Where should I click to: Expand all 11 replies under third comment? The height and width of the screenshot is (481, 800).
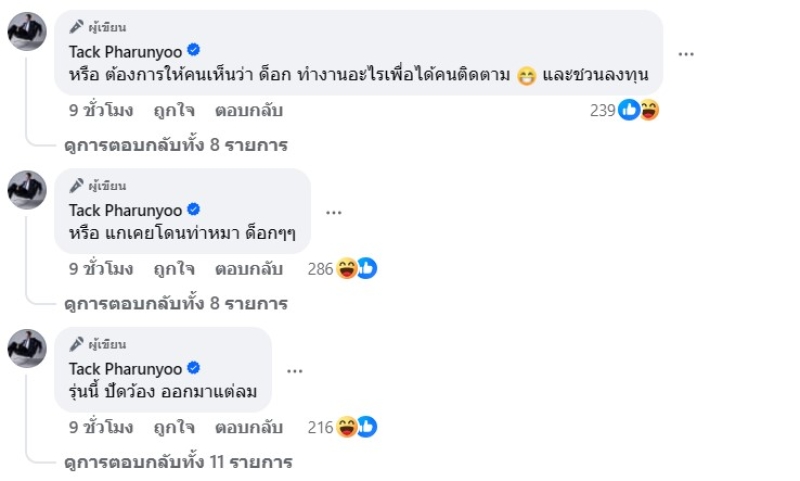(x=178, y=462)
